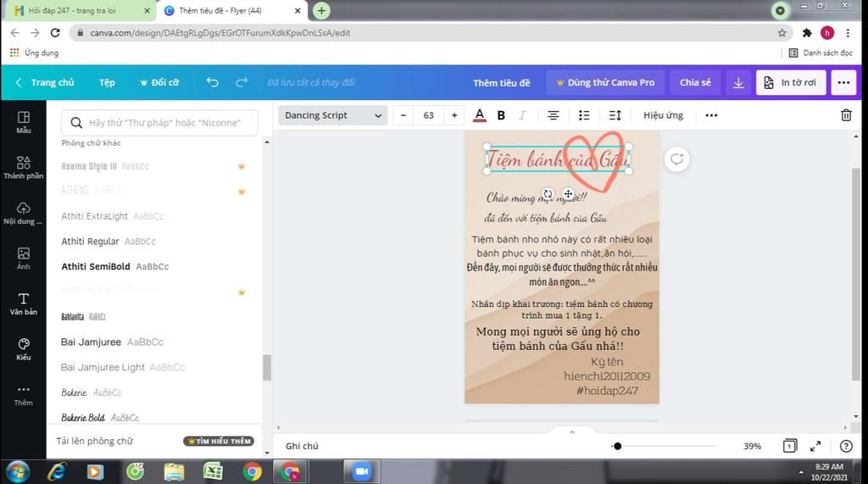Screen dimensions: 868x484
Task: Switch to the Thêm tiêu đề Flyer tab
Action: point(232,10)
